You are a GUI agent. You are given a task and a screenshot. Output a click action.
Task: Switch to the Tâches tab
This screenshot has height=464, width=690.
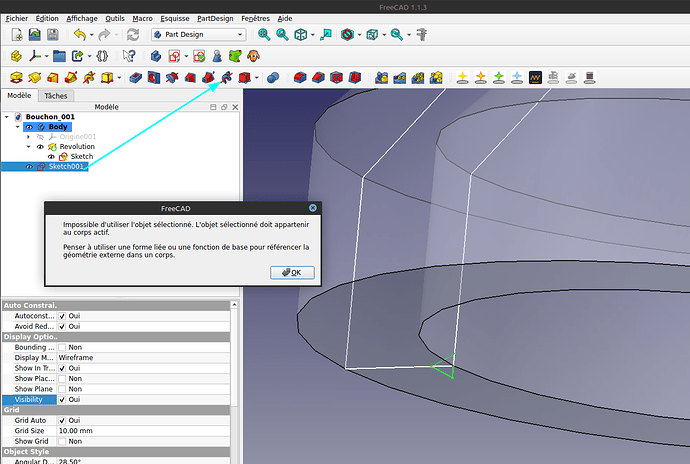click(x=56, y=96)
